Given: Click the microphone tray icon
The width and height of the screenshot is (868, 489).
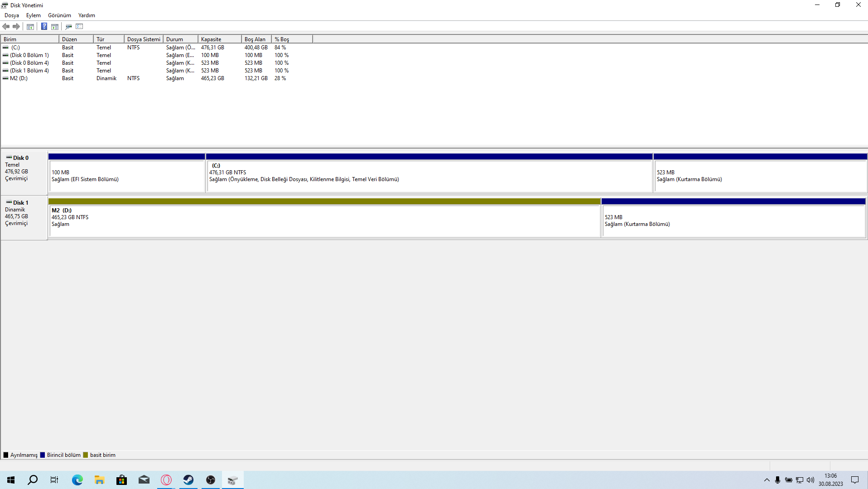Looking at the screenshot, I should (x=778, y=480).
